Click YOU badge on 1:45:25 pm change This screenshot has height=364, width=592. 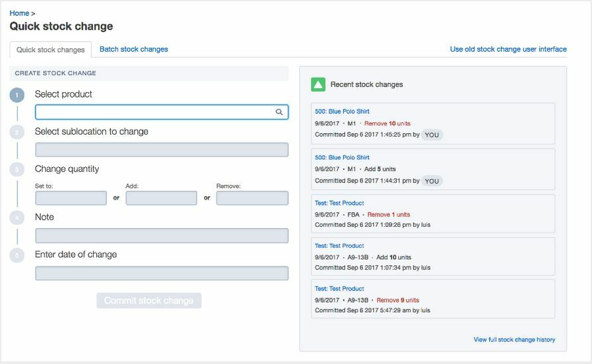coord(432,135)
